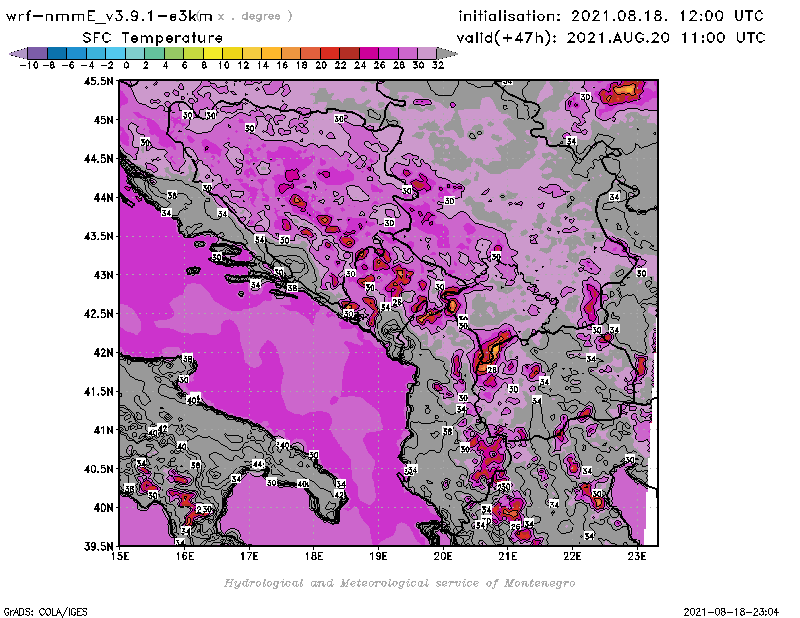Click the 45.5N latitude axis label
The width and height of the screenshot is (800, 618).
98,81
